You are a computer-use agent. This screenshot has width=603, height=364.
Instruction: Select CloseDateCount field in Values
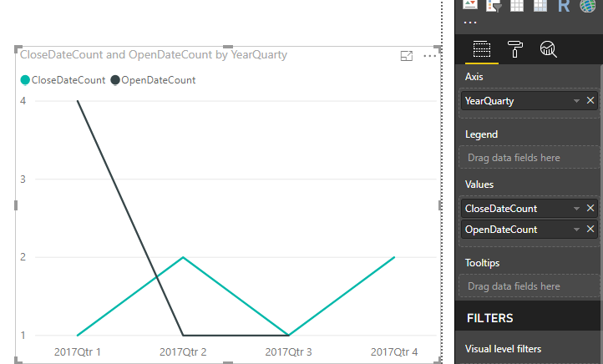pos(530,209)
